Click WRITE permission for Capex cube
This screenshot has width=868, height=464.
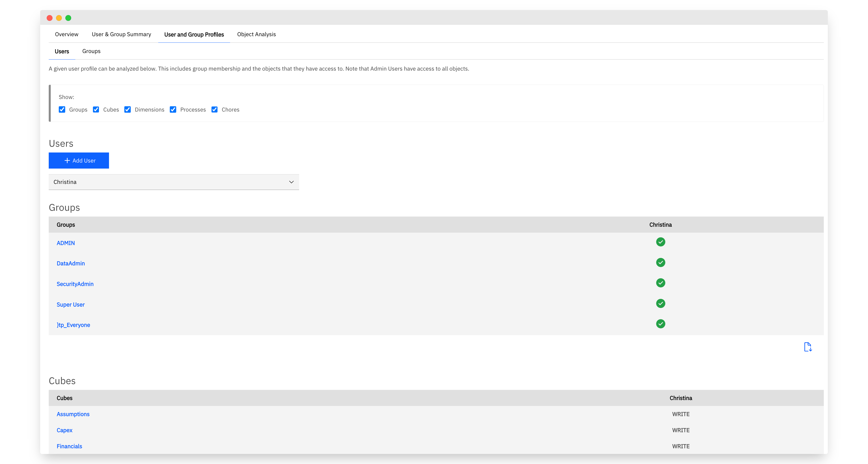681,430
